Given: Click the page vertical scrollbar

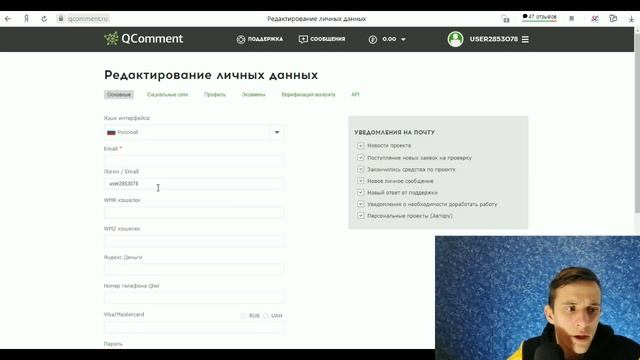Looking at the screenshot, I should [x=637, y=122].
